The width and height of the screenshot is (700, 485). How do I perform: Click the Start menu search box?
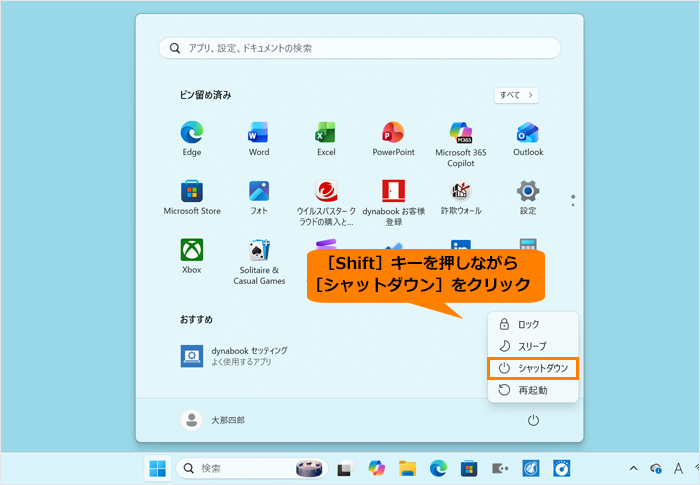coord(359,48)
